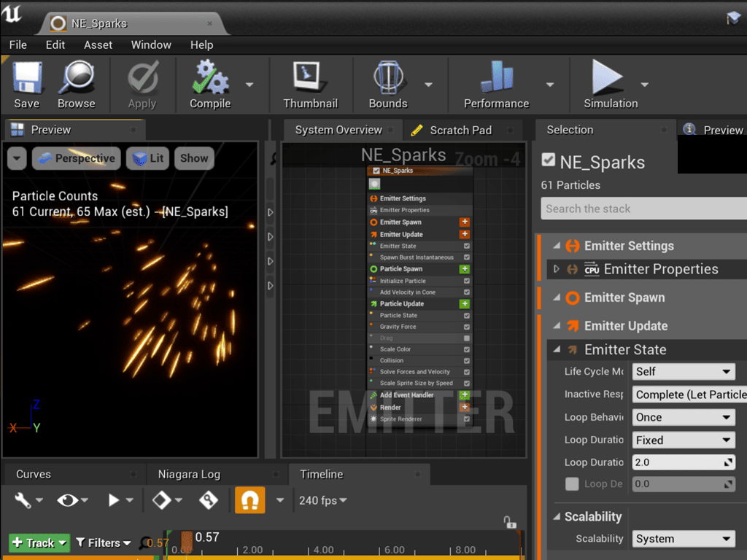The image size is (747, 560).
Task: Open the Scalability dropdown set to System
Action: point(683,539)
